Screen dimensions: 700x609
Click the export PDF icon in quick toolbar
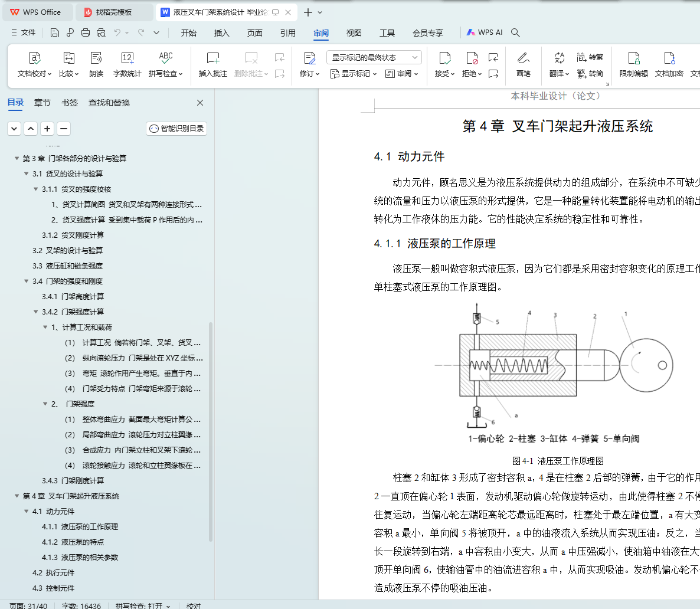(70, 32)
